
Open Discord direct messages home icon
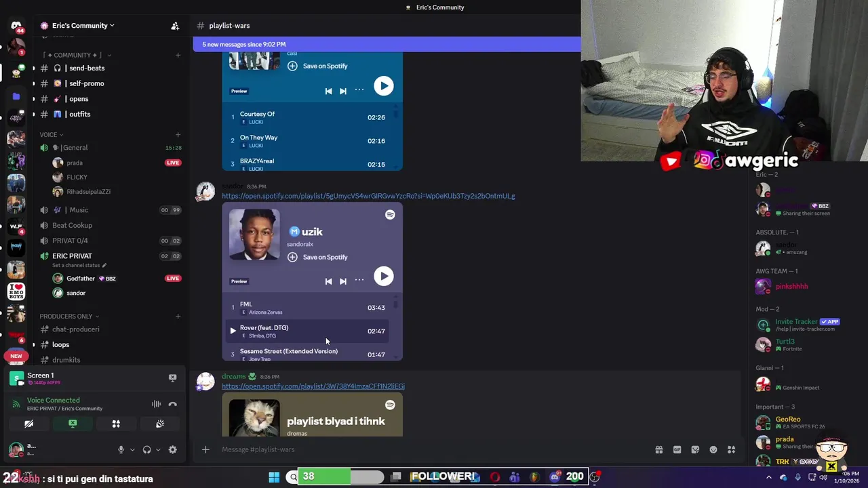click(16, 26)
